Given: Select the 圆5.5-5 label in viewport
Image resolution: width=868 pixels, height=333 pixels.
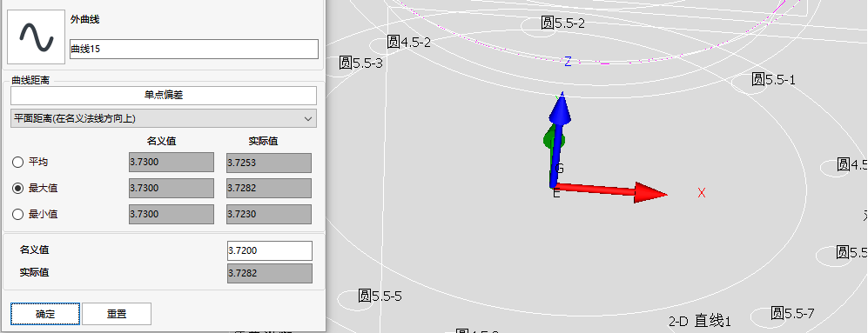Looking at the screenshot, I should (380, 296).
